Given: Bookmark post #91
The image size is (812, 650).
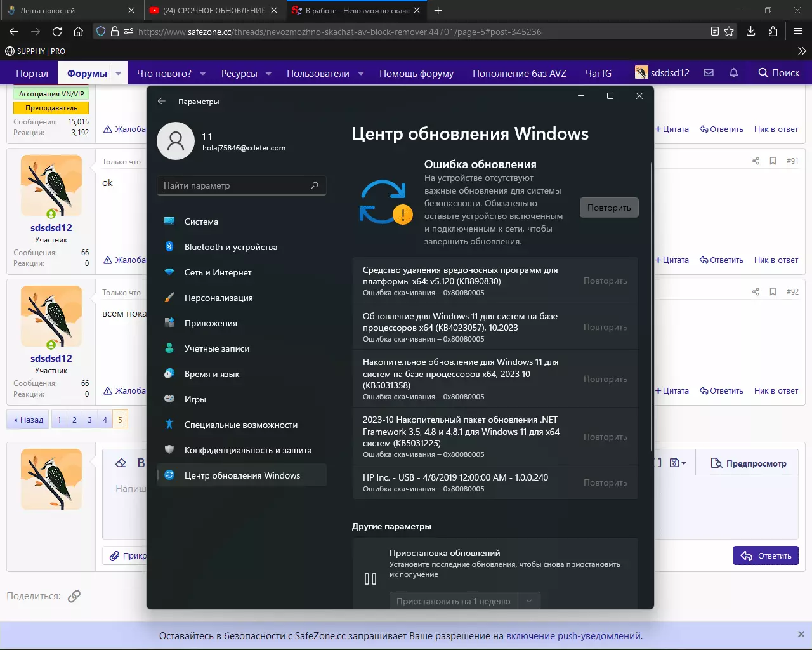Looking at the screenshot, I should pos(773,161).
